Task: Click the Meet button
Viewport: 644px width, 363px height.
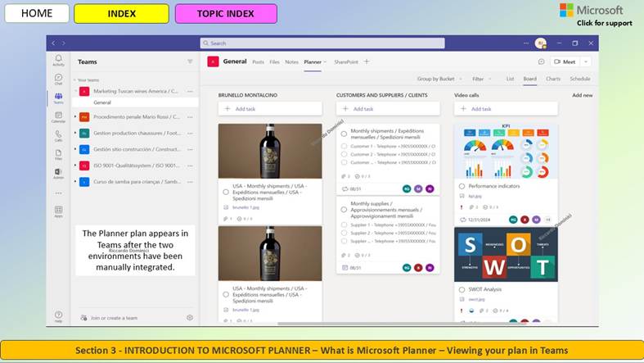Action: point(565,61)
